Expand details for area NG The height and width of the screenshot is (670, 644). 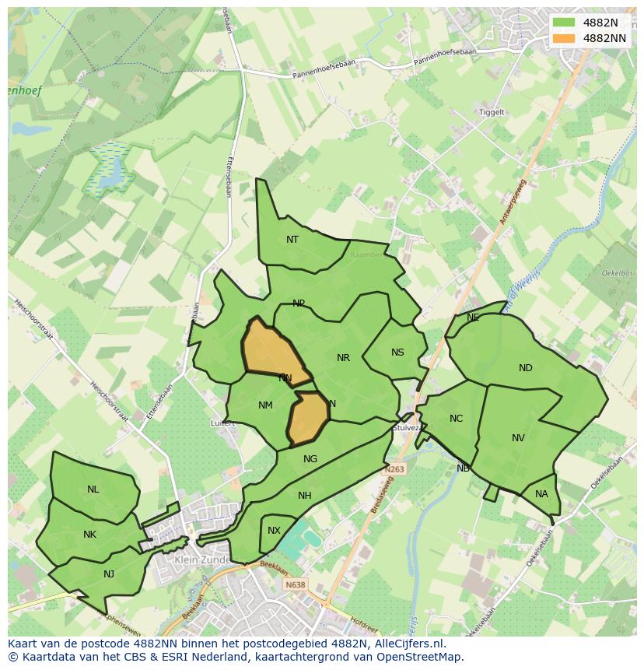[310, 459]
